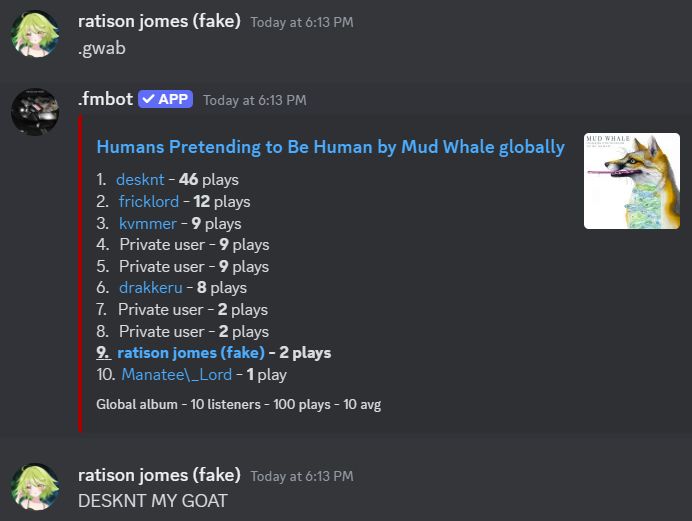Click the .gwab command message text
The height and width of the screenshot is (521, 692).
click(x=101, y=47)
